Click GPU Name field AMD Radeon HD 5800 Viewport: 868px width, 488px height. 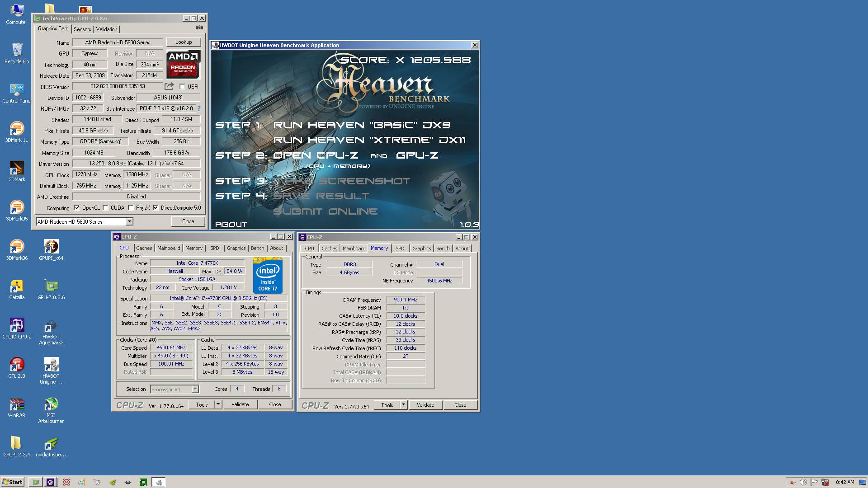point(118,42)
